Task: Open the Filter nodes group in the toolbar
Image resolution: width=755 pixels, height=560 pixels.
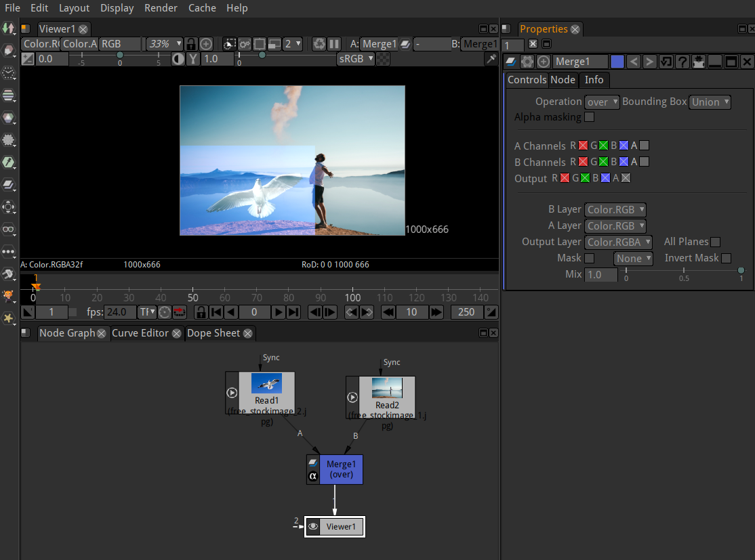Action: click(x=9, y=140)
